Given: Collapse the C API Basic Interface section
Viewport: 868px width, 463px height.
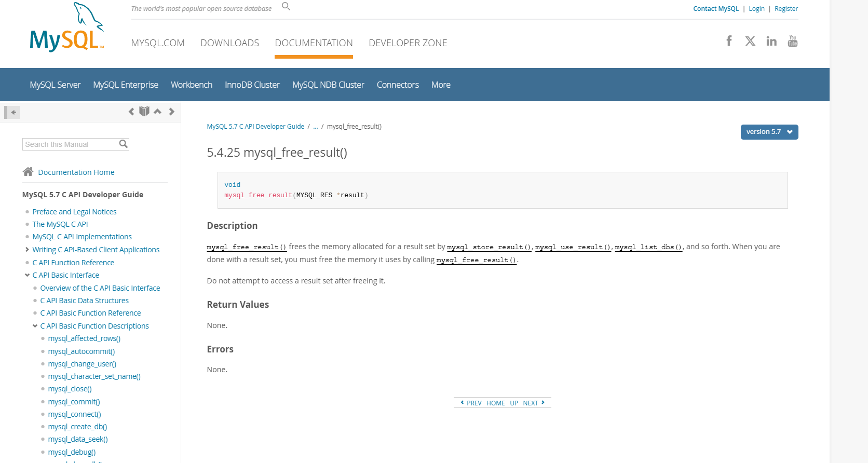Looking at the screenshot, I should [28, 275].
